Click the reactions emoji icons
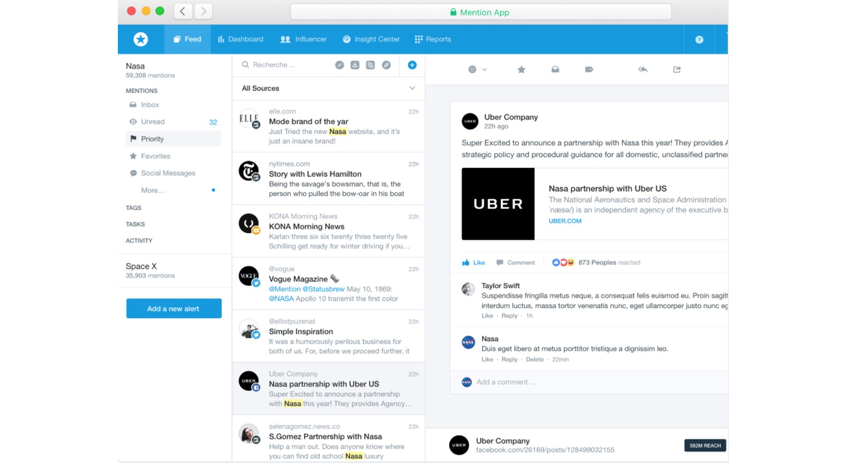The image size is (868, 464). click(x=563, y=263)
